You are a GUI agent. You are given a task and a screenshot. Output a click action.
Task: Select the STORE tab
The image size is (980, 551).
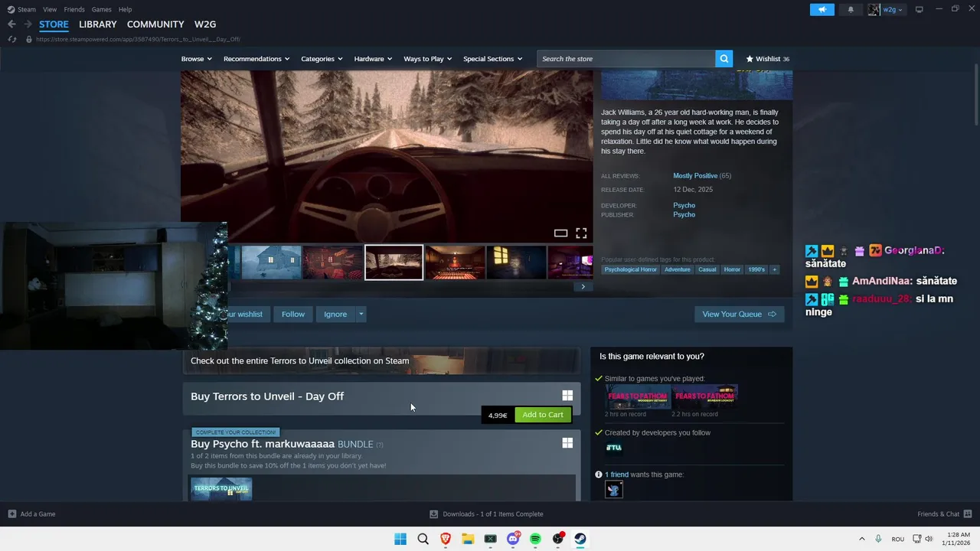(x=54, y=24)
